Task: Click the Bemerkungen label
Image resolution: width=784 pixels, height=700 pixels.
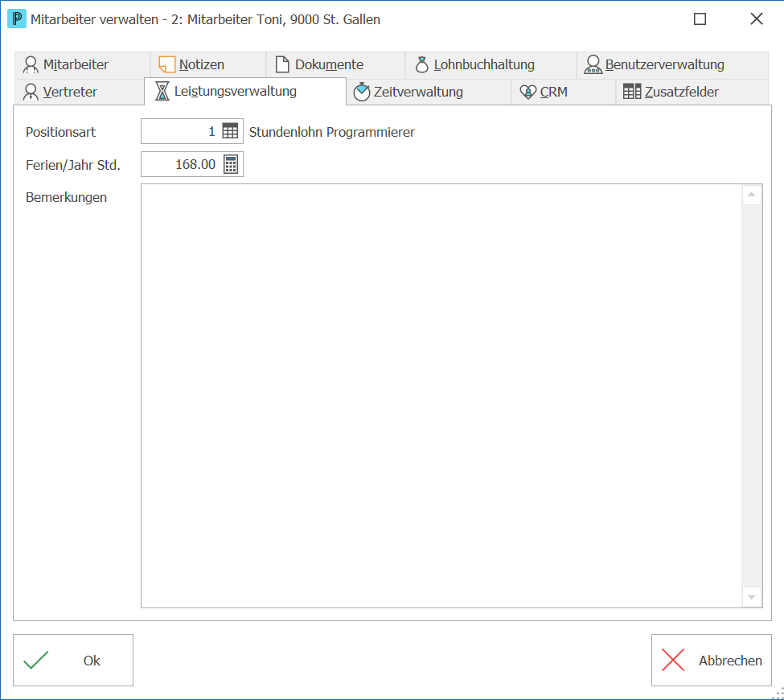Action: [66, 198]
